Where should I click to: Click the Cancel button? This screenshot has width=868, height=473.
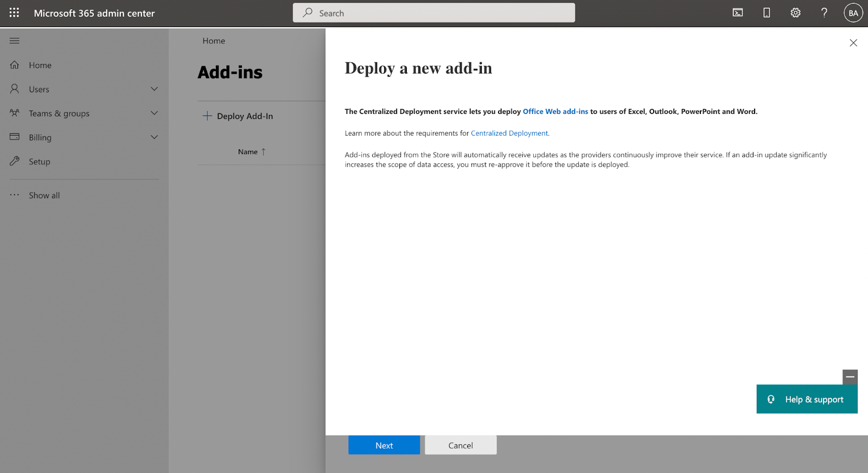[461, 445]
